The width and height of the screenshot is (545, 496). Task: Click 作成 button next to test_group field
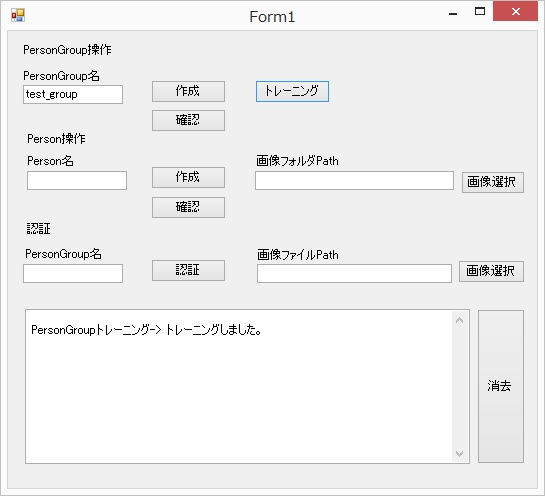click(x=188, y=91)
